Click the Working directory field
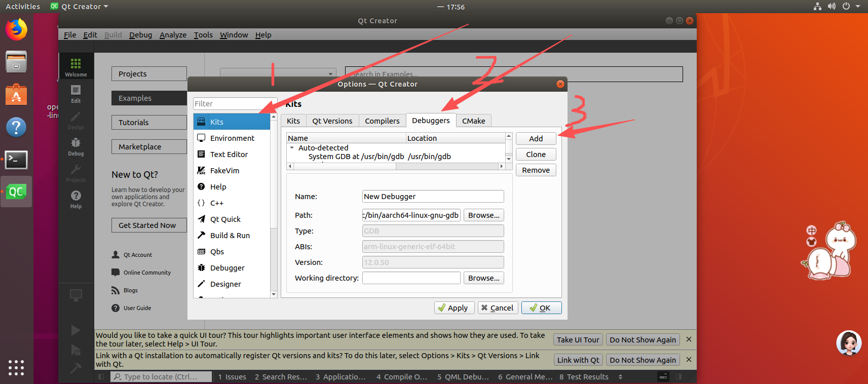 (411, 278)
